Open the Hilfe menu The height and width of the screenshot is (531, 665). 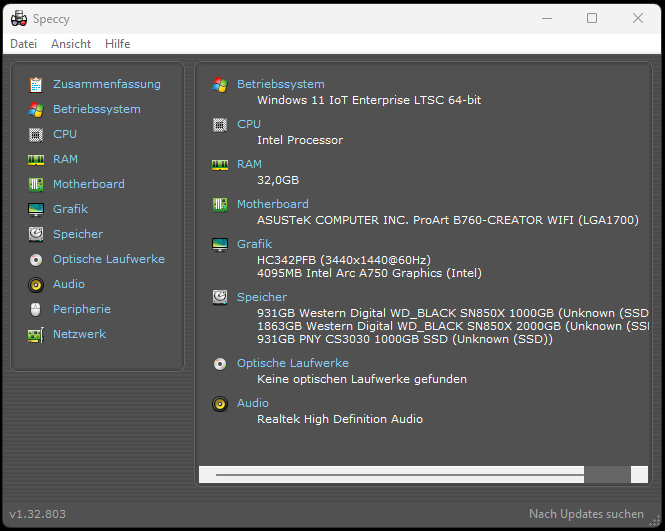coord(117,44)
